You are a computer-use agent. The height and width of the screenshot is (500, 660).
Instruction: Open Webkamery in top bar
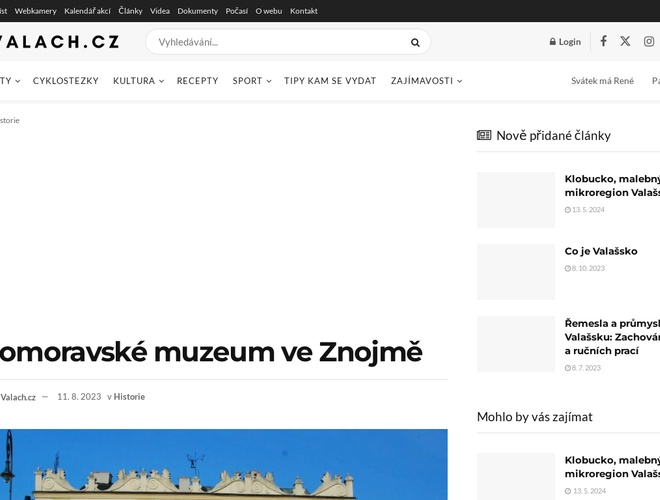point(36,11)
